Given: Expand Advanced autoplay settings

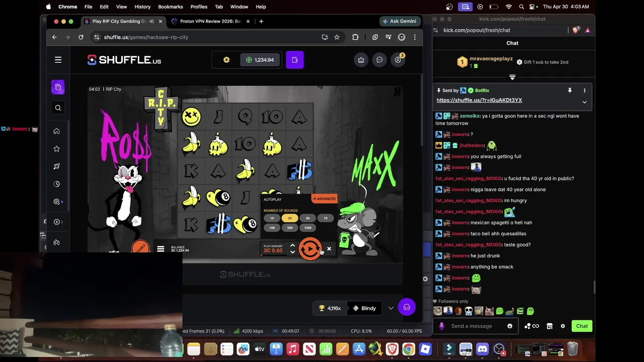Looking at the screenshot, I should 324,199.
